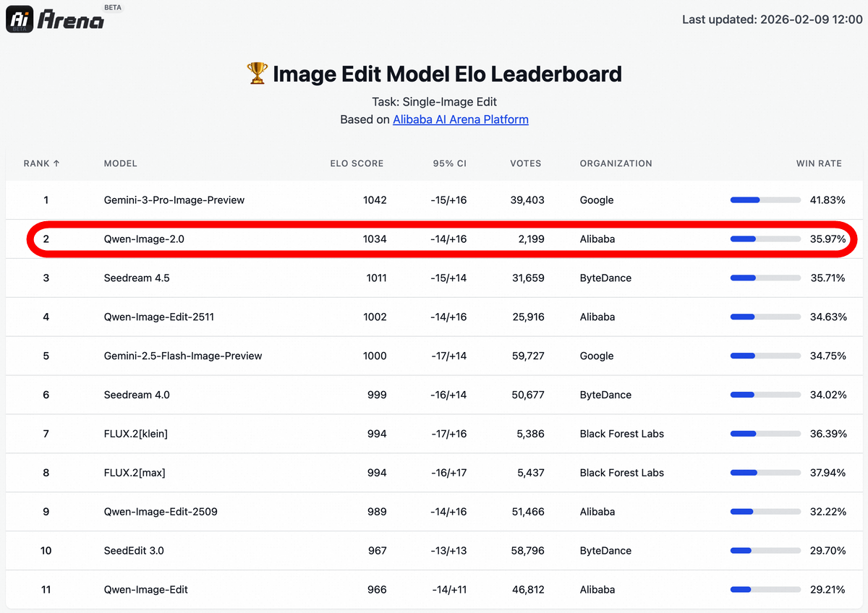Sort by the Votes column header
This screenshot has height=613, width=868.
click(525, 163)
